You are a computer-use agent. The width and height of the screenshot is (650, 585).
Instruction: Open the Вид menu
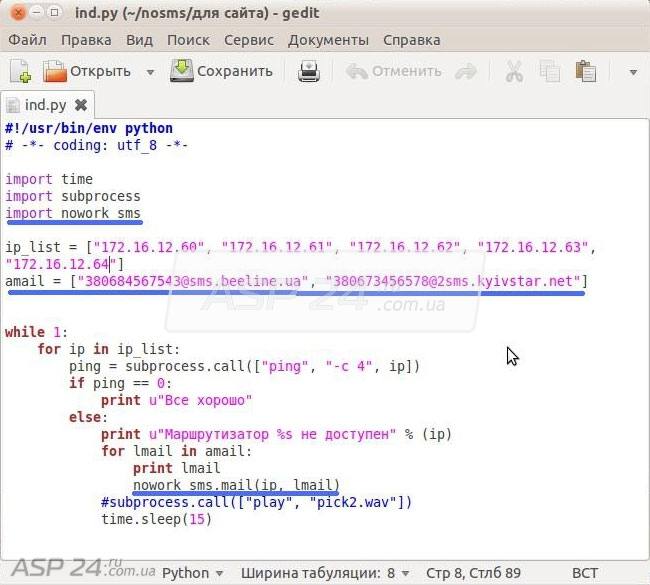point(139,40)
